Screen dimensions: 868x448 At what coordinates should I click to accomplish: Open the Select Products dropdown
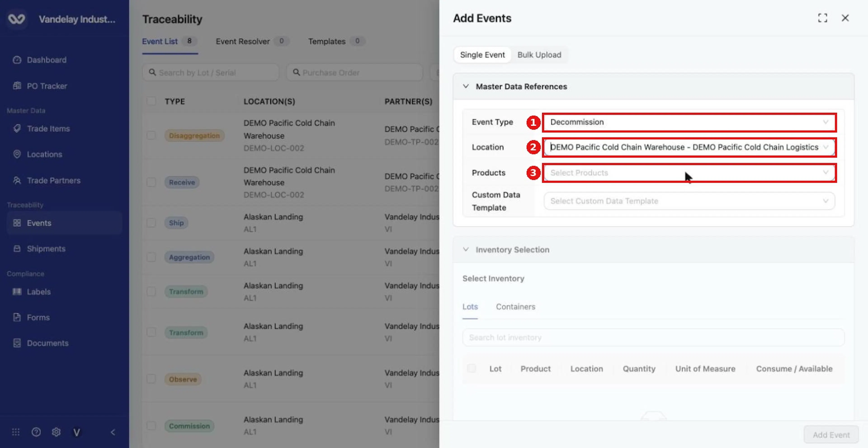(x=689, y=173)
